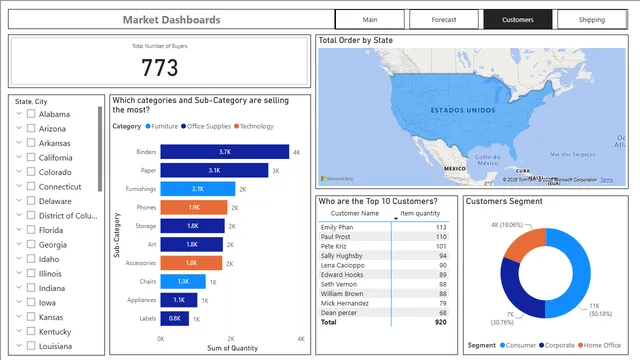Select the Emily Phan row

[384, 227]
